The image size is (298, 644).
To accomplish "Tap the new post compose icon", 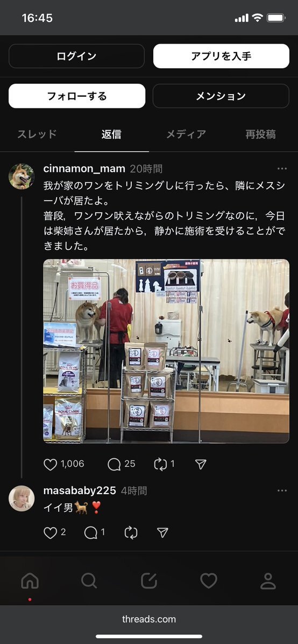I will [x=148, y=581].
